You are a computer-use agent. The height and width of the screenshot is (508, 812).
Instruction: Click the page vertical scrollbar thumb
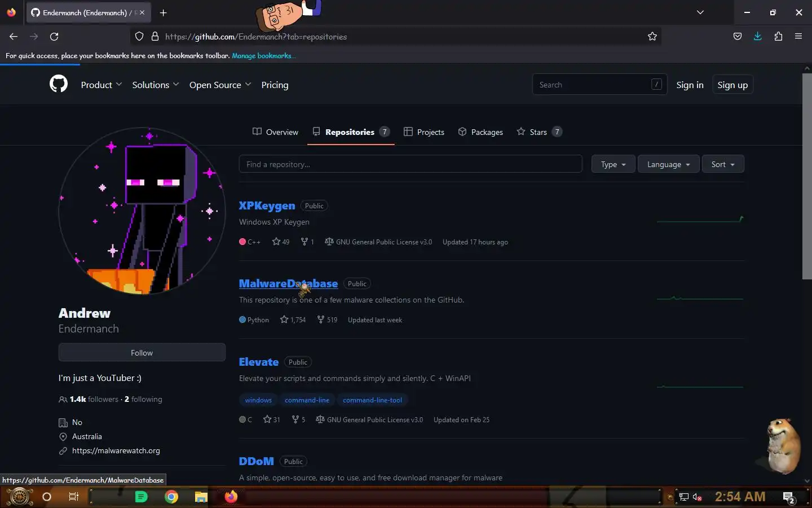[x=807, y=176]
